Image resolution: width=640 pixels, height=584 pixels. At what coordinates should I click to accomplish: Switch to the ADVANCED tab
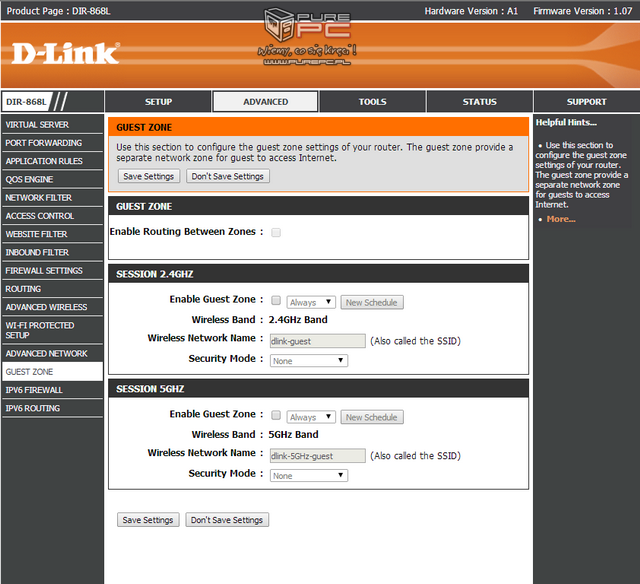pyautogui.click(x=265, y=102)
